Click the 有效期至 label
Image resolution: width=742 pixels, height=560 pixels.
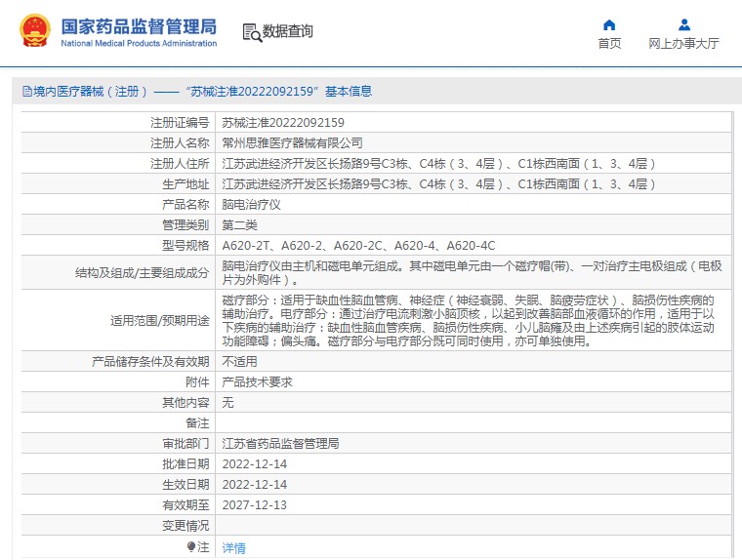pyautogui.click(x=185, y=505)
